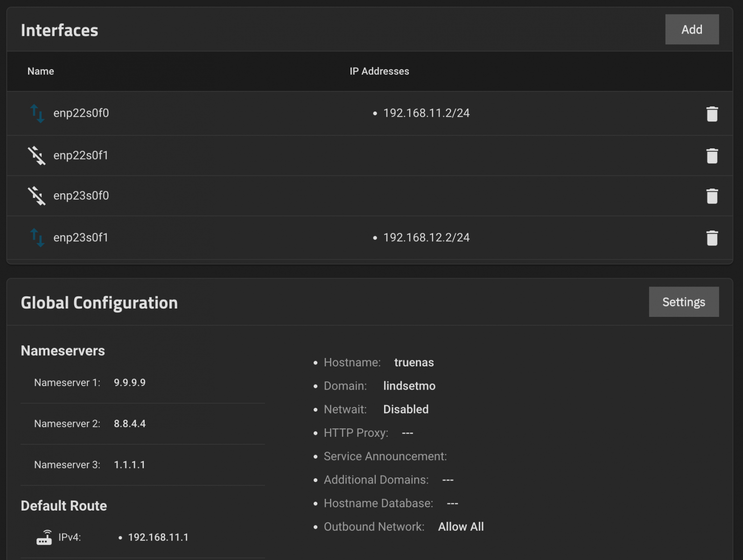Select the enp22s0f0 interface name

click(x=81, y=113)
